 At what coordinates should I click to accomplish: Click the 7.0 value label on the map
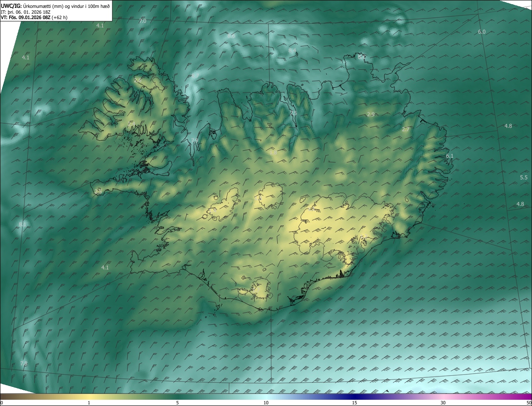143,21
